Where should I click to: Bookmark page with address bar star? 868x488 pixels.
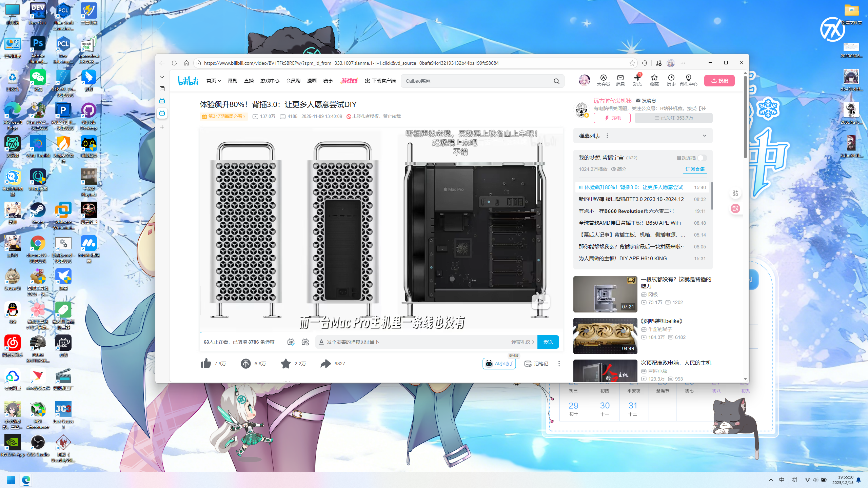[x=632, y=63]
